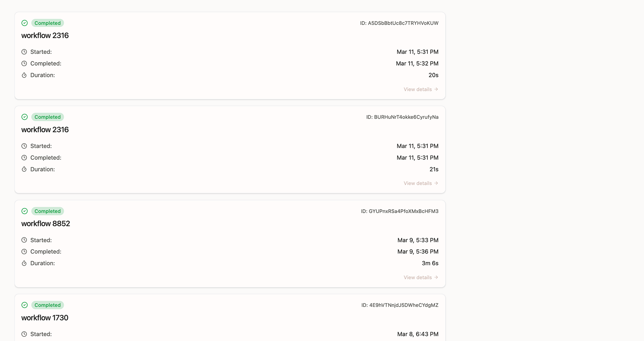The height and width of the screenshot is (341, 644).
Task: Select the workflow 8852 title
Action: pos(46,223)
